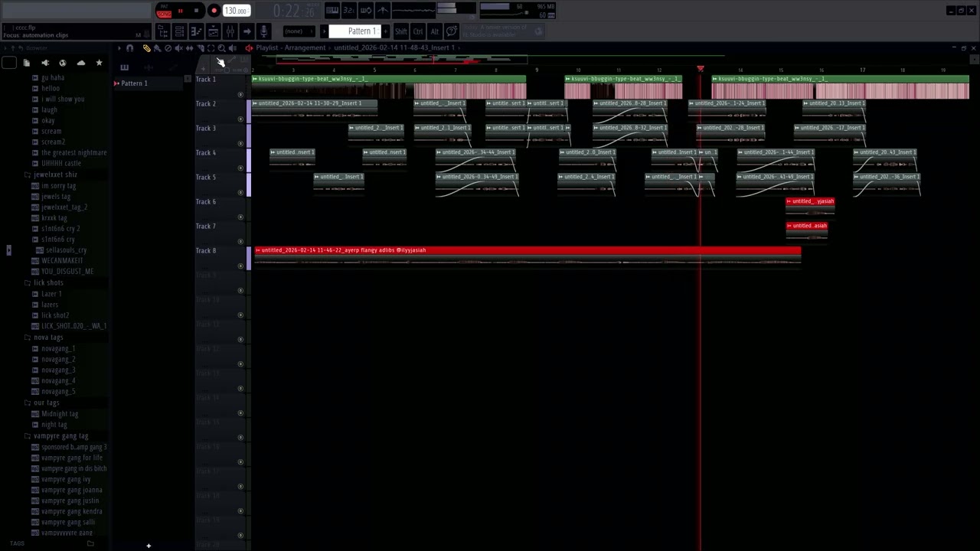This screenshot has height=551, width=980.
Task: Open the playlist options menu arrow
Action: (119, 48)
